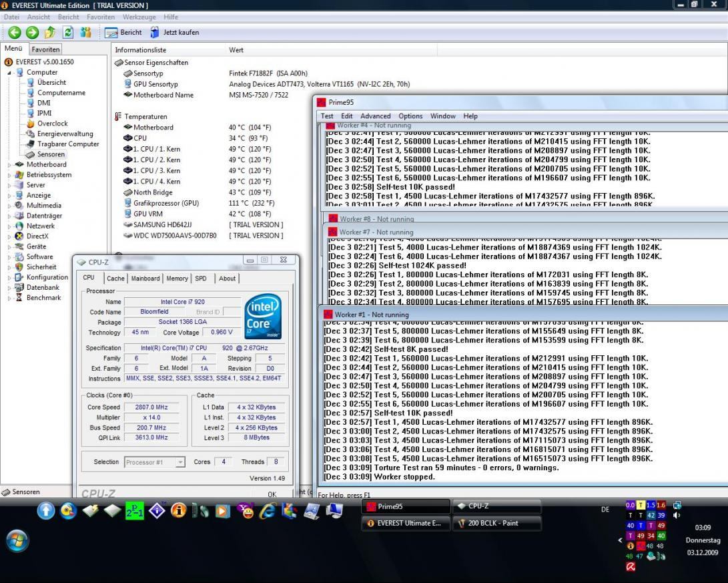Viewport: 728px width, 583px height.
Task: Switch to the Cache tab in CPU-Z
Action: coord(115,278)
